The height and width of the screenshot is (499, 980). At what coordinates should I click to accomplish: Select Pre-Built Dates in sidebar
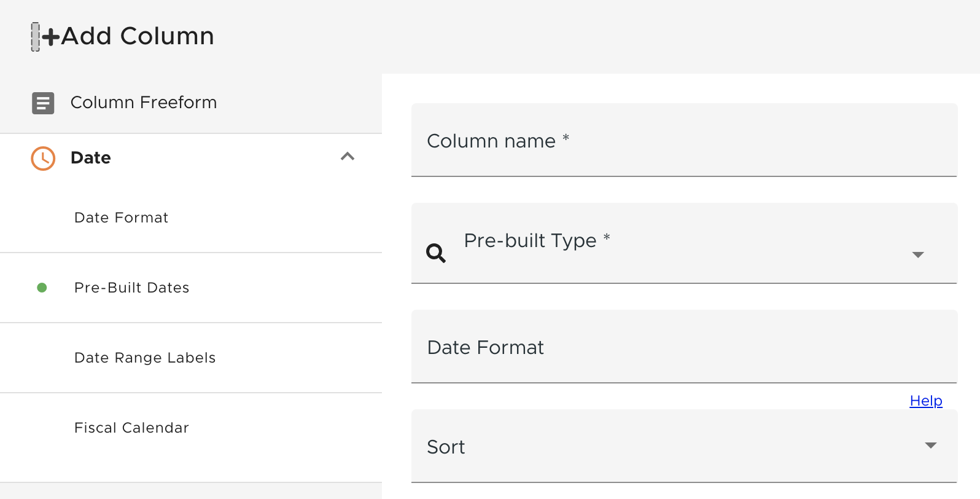pyautogui.click(x=131, y=288)
